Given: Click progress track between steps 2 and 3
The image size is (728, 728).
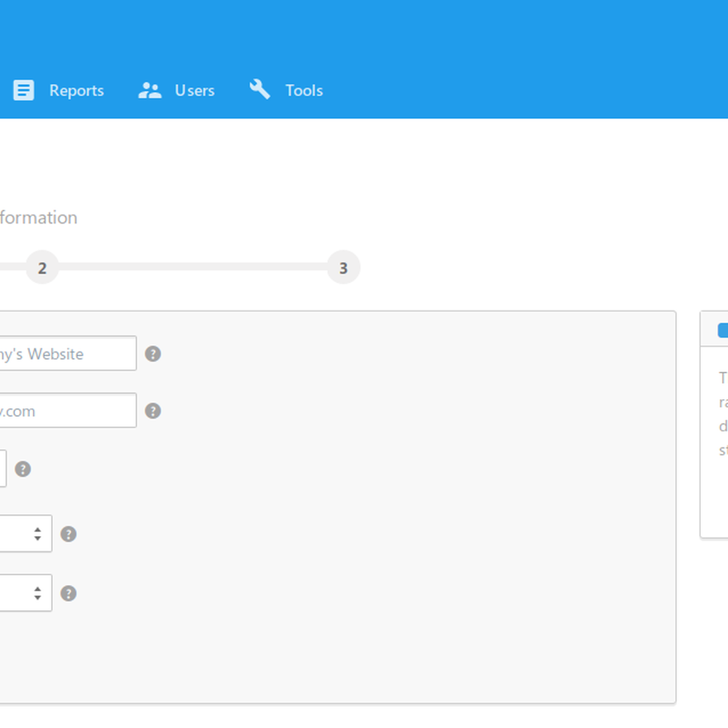Looking at the screenshot, I should [192, 267].
